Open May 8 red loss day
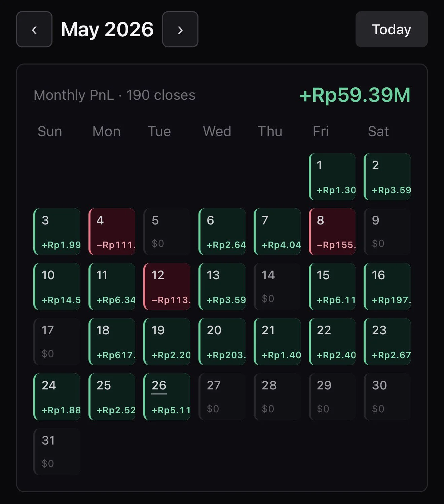The width and height of the screenshot is (444, 504). pyautogui.click(x=332, y=232)
